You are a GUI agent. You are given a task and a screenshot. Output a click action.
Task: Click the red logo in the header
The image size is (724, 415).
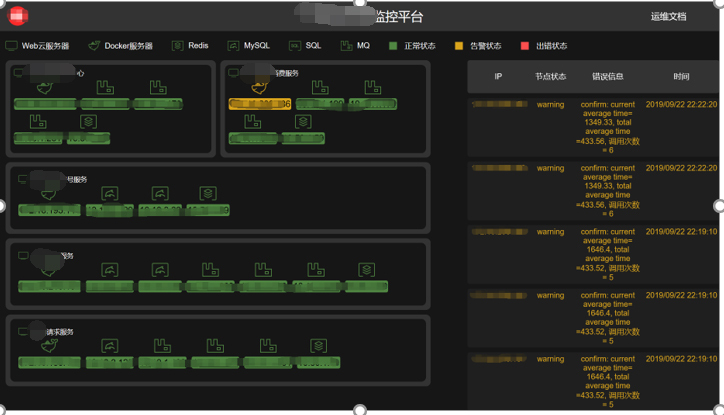click(x=18, y=16)
